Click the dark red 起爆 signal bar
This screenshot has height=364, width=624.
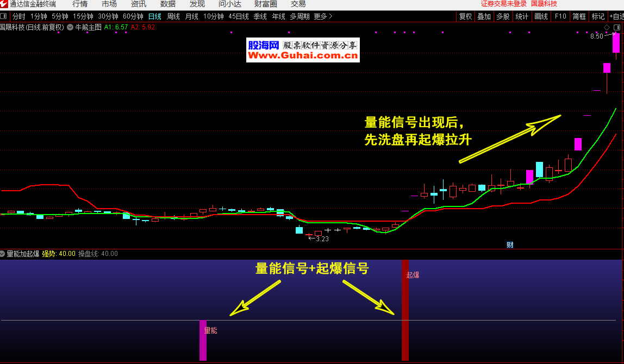[x=405, y=310]
